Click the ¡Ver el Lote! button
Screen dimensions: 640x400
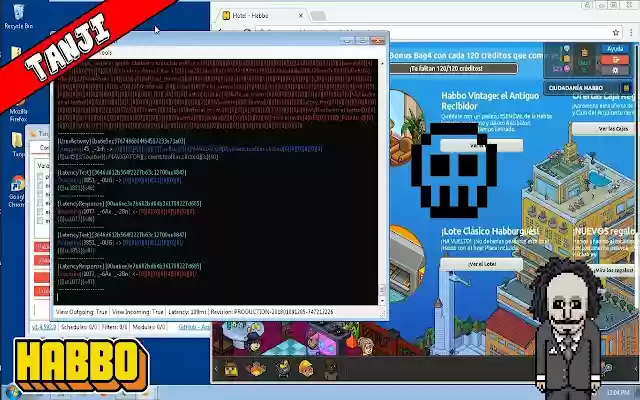click(x=482, y=264)
